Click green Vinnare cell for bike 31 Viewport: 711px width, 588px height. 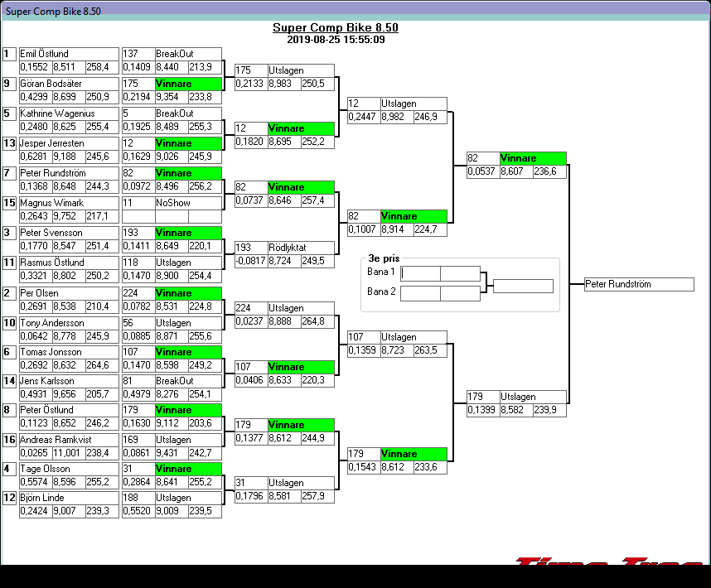(188, 469)
